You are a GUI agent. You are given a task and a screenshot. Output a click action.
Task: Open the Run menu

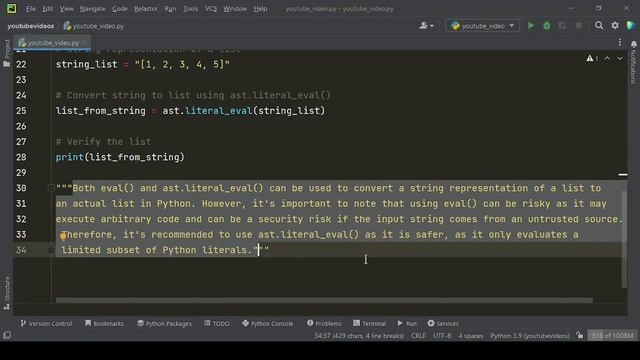[170, 9]
